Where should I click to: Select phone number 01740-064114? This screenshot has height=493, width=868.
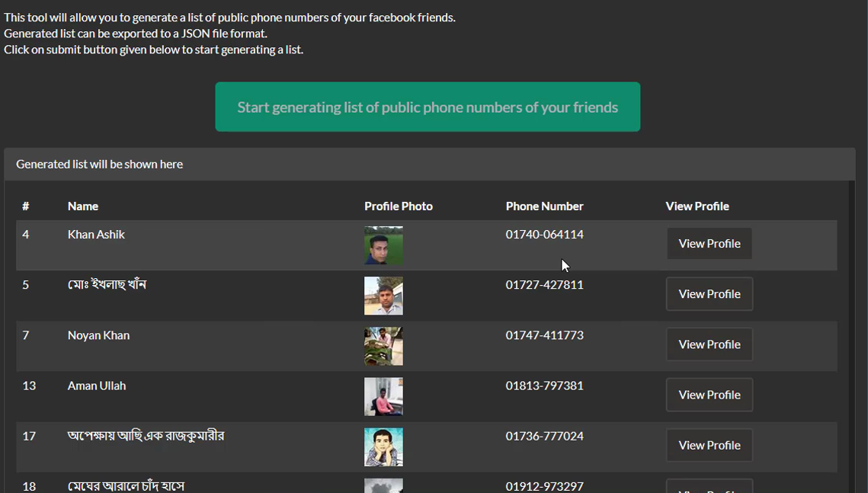coord(544,235)
